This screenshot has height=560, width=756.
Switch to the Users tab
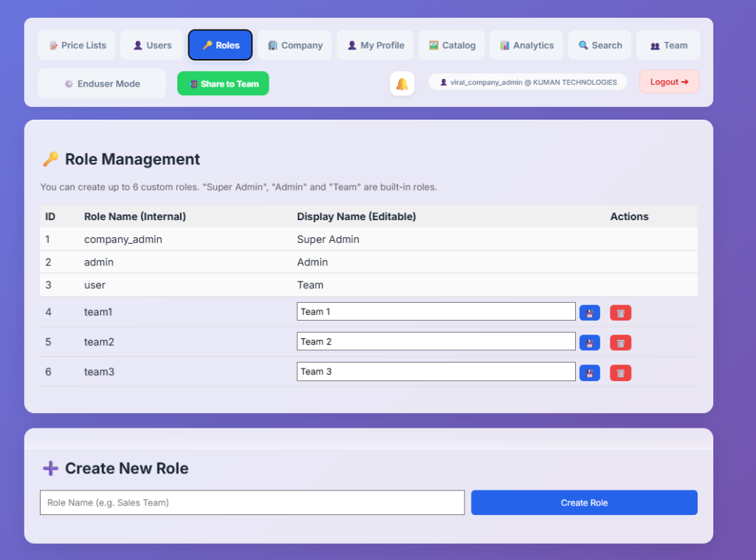[151, 45]
